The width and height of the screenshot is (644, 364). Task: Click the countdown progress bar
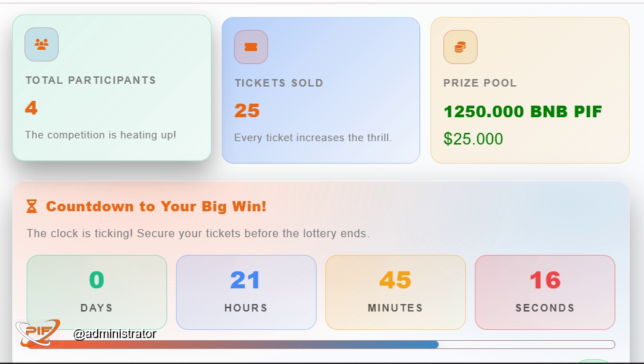(x=341, y=345)
